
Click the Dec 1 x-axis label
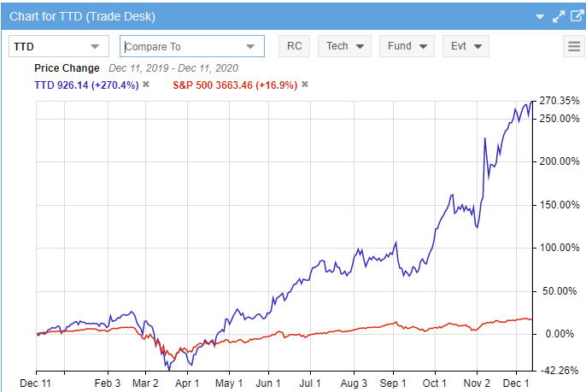point(516,383)
